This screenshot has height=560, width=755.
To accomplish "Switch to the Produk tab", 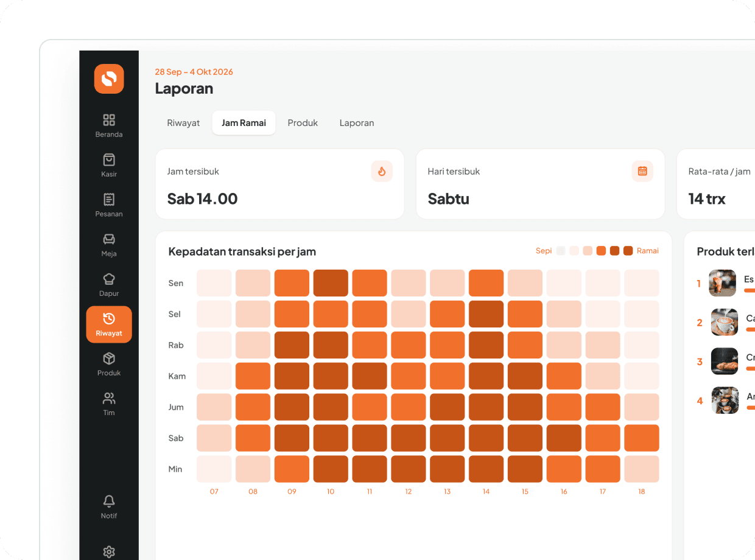I will click(x=303, y=123).
